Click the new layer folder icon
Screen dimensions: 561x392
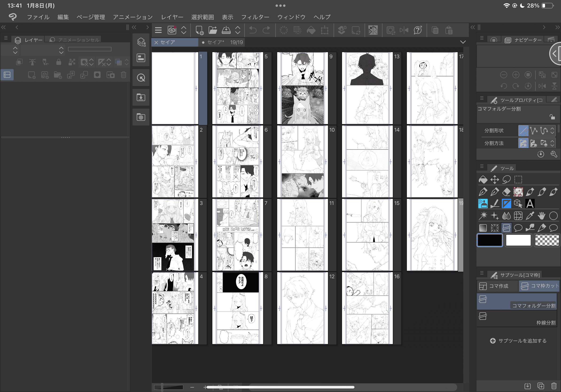coord(58,75)
